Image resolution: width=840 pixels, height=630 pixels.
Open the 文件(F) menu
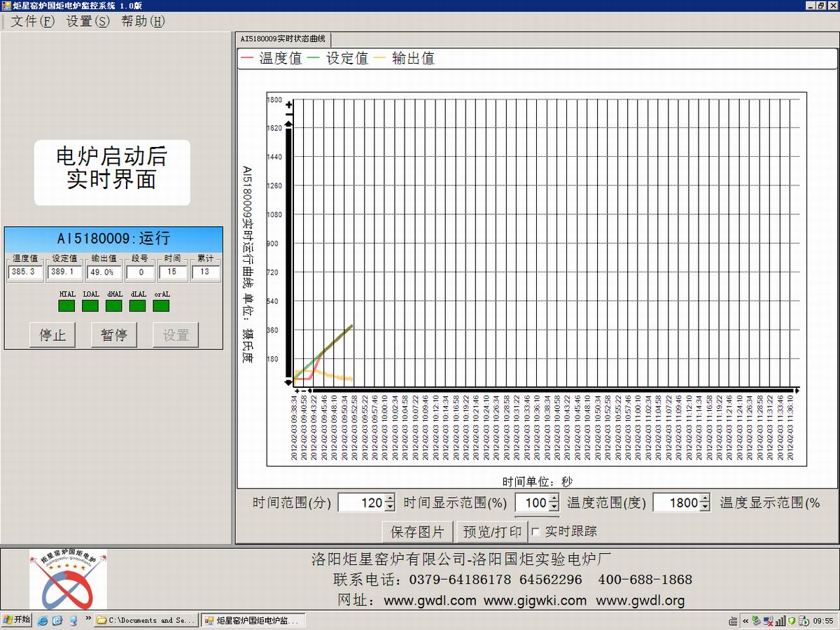[32, 21]
